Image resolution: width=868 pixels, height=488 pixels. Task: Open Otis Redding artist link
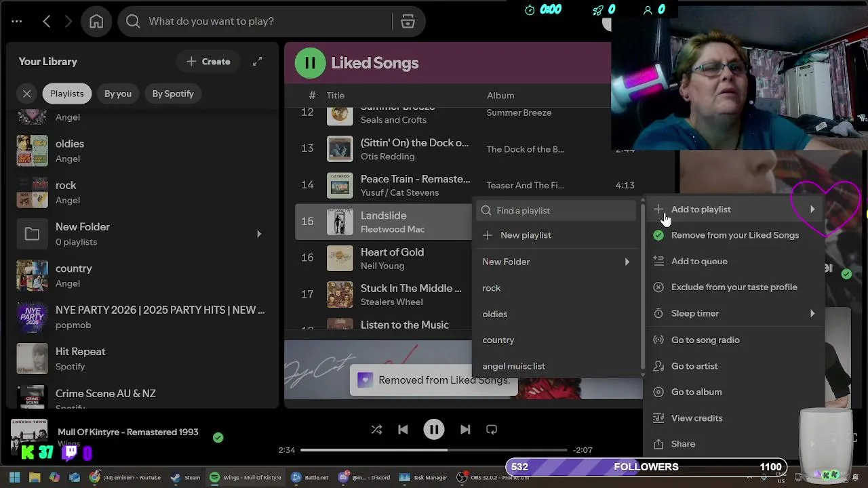tap(387, 157)
